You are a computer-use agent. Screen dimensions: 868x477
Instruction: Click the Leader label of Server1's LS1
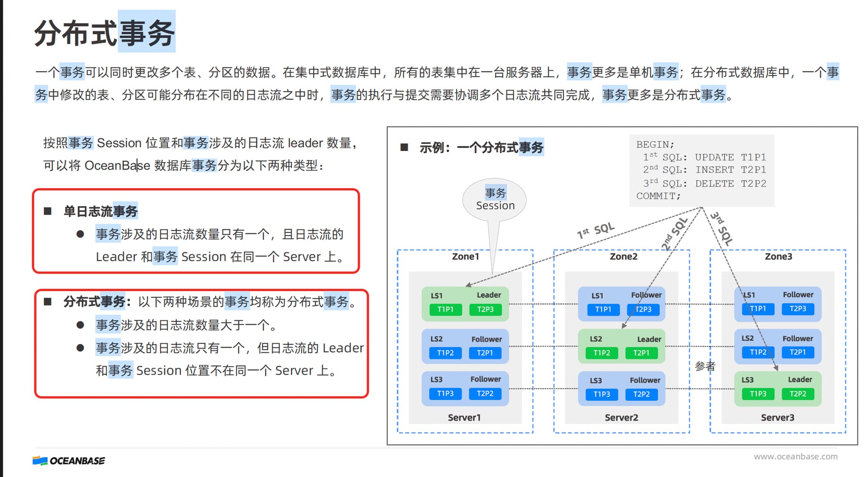point(489,295)
